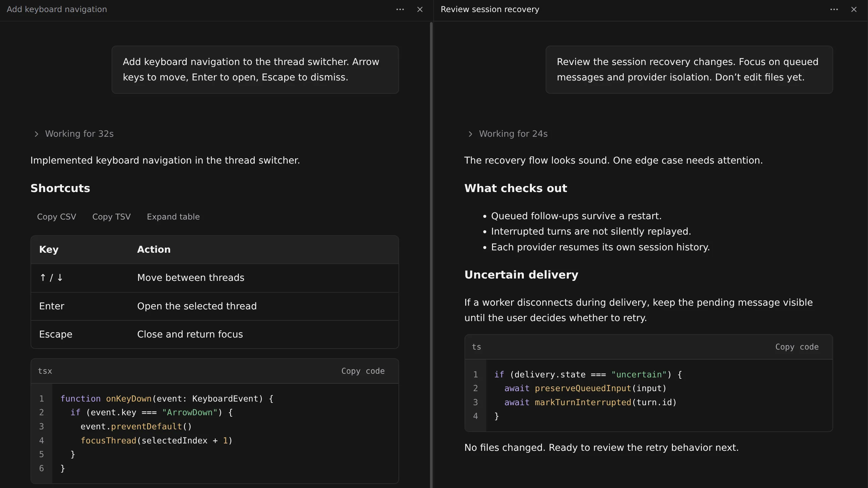Expand the Working for 24s details
The width and height of the screenshot is (868, 488).
coord(508,134)
